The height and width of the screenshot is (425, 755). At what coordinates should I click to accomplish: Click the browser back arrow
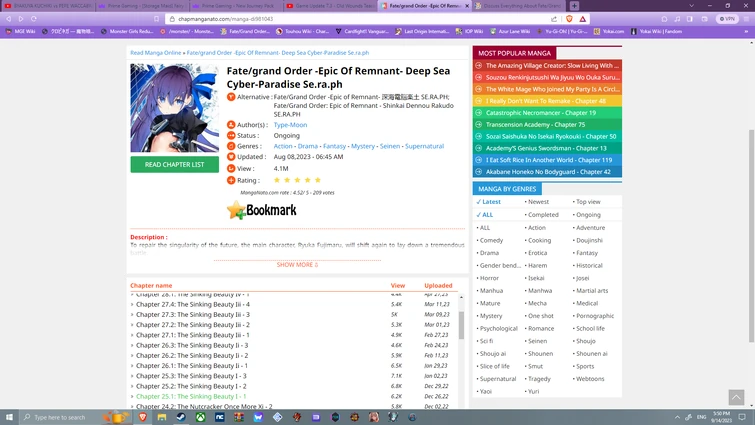[x=9, y=19]
